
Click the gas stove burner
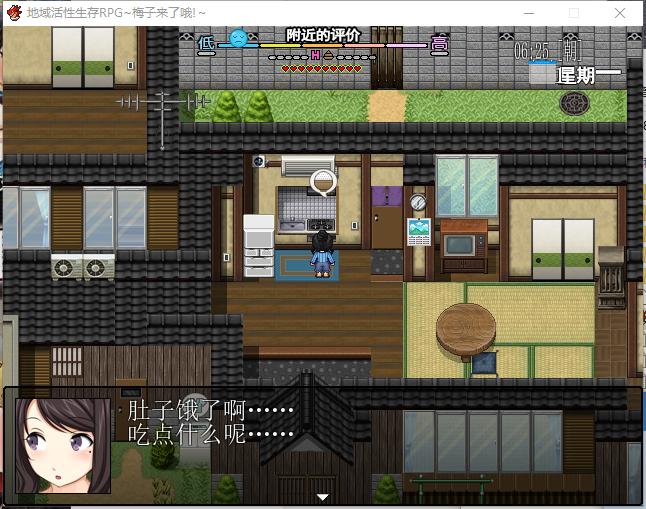tap(321, 225)
